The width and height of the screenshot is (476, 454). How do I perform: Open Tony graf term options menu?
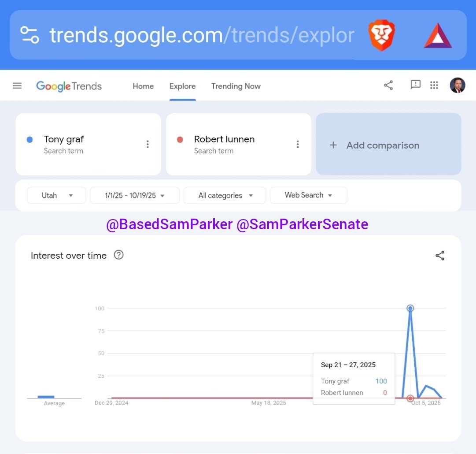click(x=148, y=144)
